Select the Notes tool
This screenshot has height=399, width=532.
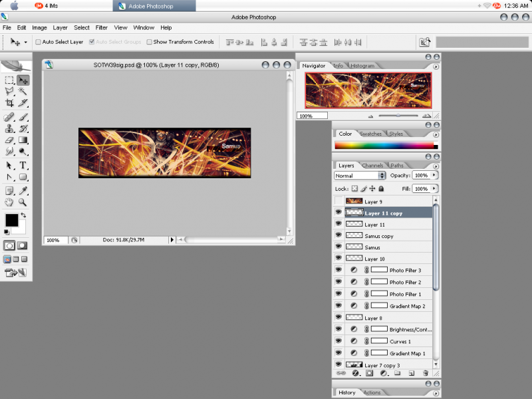(x=9, y=191)
